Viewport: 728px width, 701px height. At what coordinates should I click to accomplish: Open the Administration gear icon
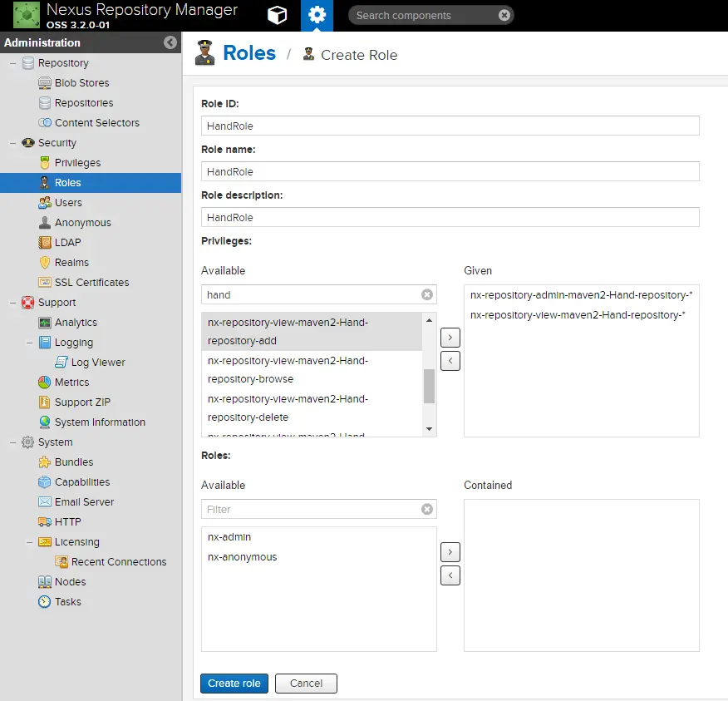tap(317, 15)
